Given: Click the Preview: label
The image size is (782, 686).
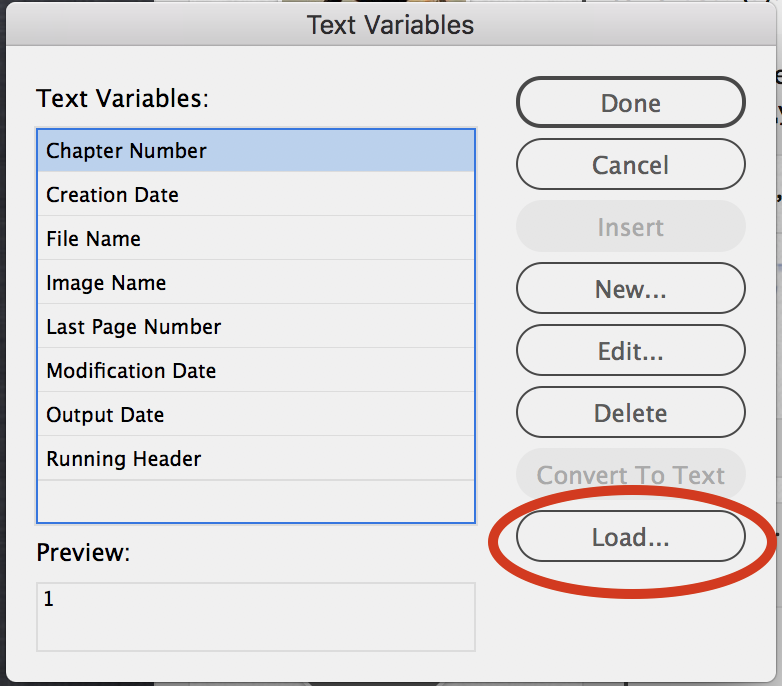Looking at the screenshot, I should pos(83,552).
